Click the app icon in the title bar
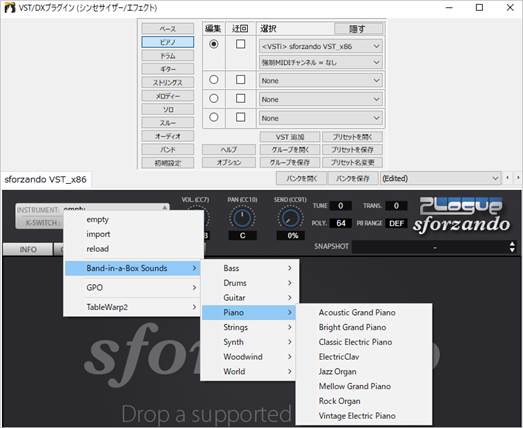 click(x=9, y=7)
